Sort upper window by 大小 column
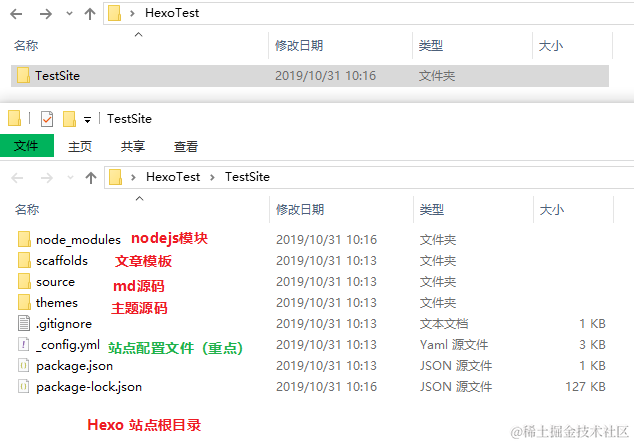The width and height of the screenshot is (634, 444). tap(551, 46)
